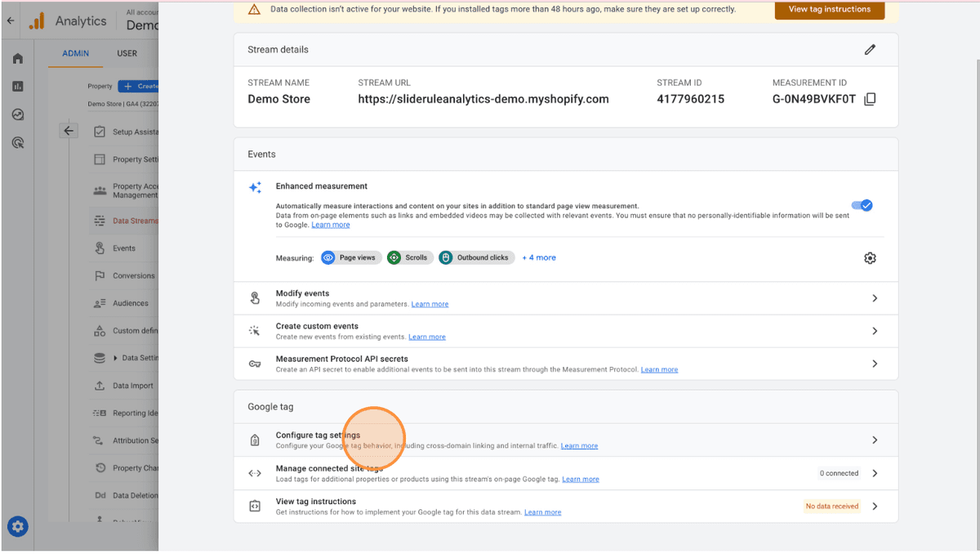Open the Modify events row chevron
The image size is (980, 554).
coord(875,298)
